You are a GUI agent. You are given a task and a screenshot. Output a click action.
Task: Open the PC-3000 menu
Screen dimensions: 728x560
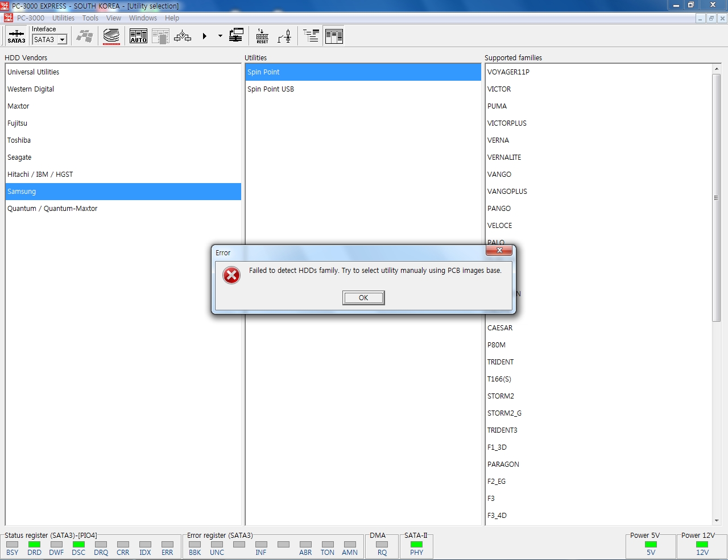pos(31,18)
